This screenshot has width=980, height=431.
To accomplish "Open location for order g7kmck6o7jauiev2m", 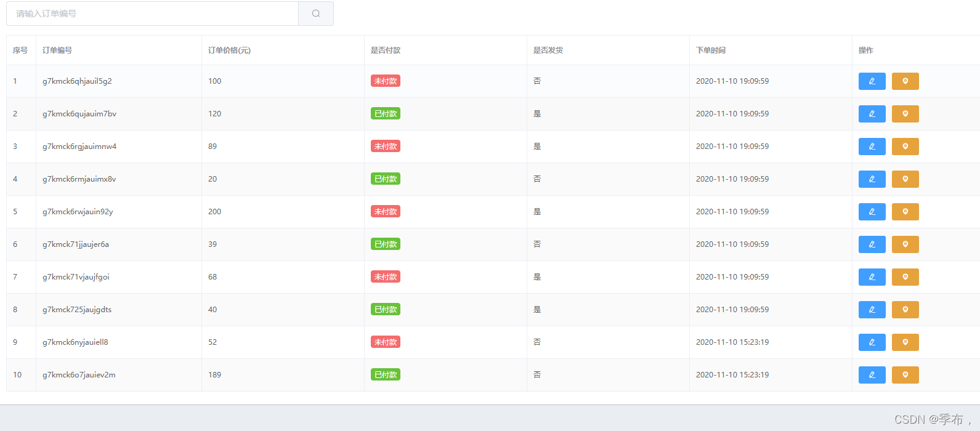I will [905, 375].
